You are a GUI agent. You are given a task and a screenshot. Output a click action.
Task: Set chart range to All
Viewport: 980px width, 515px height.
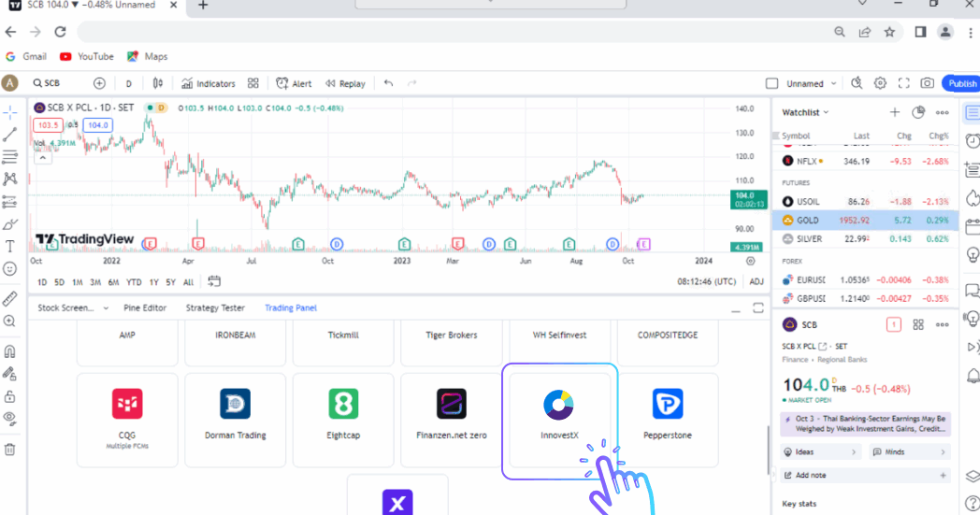click(188, 282)
